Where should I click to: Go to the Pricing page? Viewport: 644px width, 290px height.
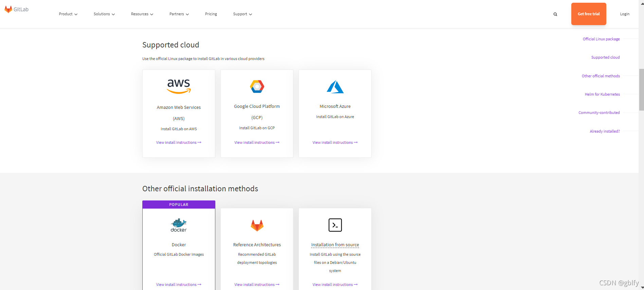pos(211,14)
